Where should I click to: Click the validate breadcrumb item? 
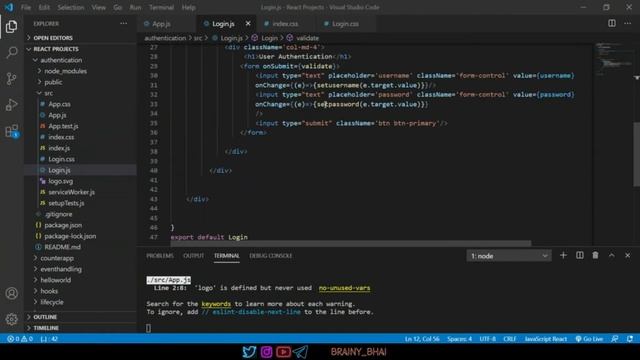(x=303, y=38)
